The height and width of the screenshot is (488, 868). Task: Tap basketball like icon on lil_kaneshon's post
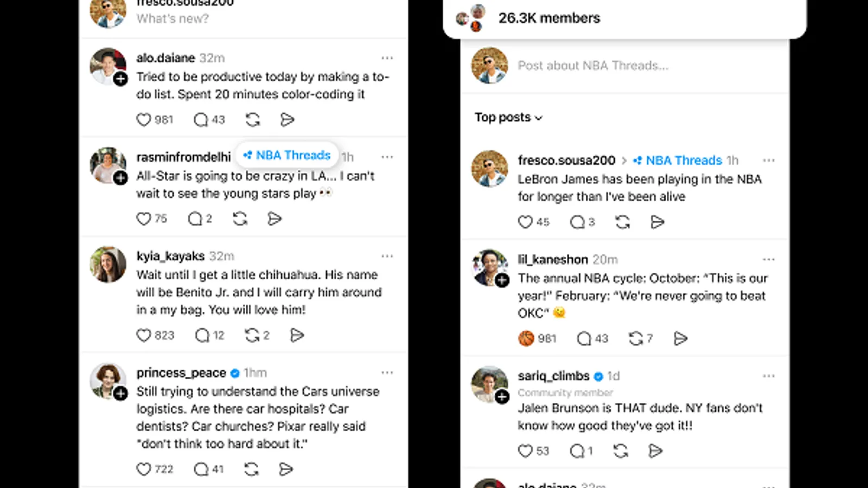tap(526, 338)
